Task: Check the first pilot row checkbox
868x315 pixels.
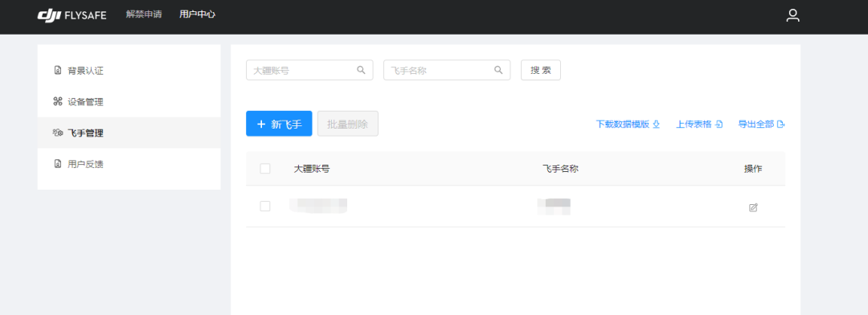Action: tap(265, 206)
